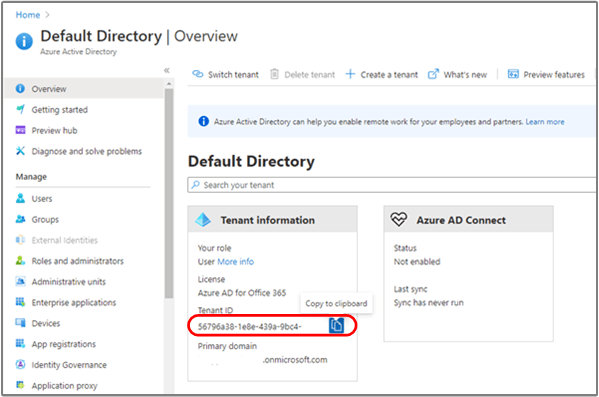
Task: Open Identity Governance icon
Action: pyautogui.click(x=20, y=365)
